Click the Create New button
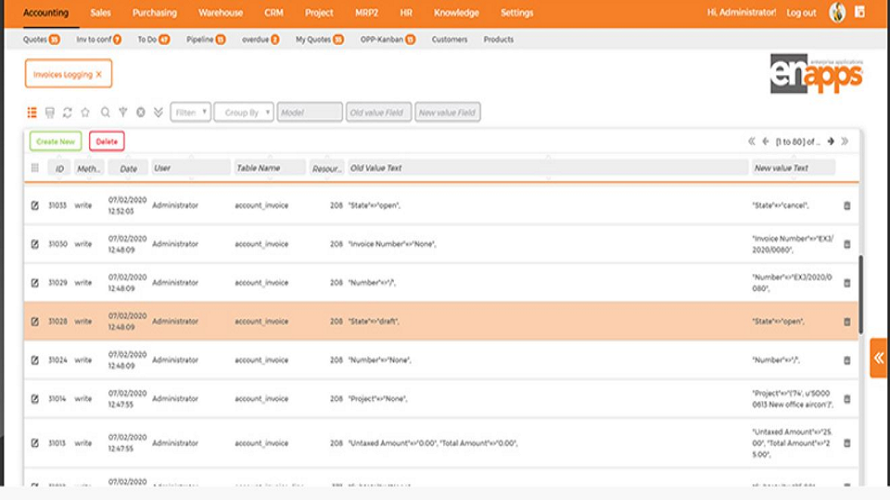The width and height of the screenshot is (890, 500). click(56, 141)
